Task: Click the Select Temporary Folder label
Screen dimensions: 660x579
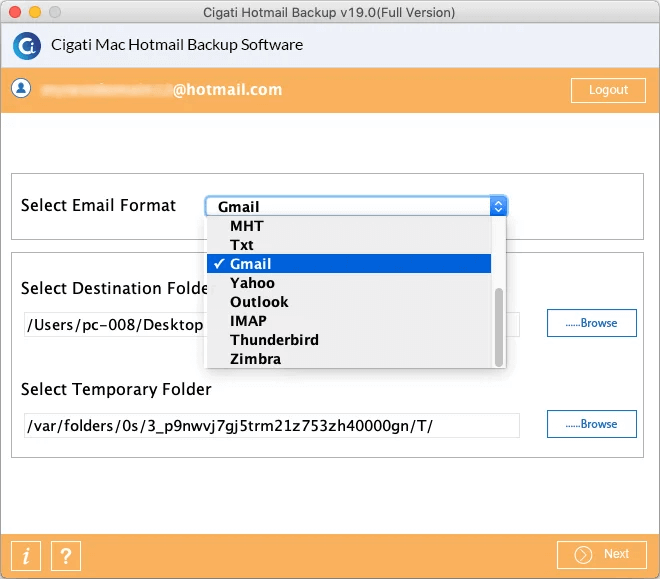Action: point(116,389)
